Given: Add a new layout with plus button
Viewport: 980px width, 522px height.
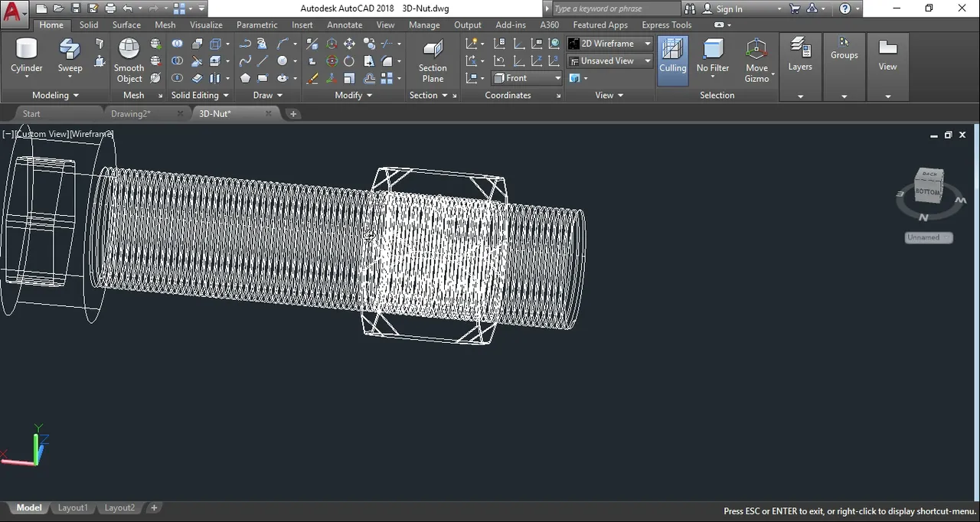Looking at the screenshot, I should click(x=154, y=507).
